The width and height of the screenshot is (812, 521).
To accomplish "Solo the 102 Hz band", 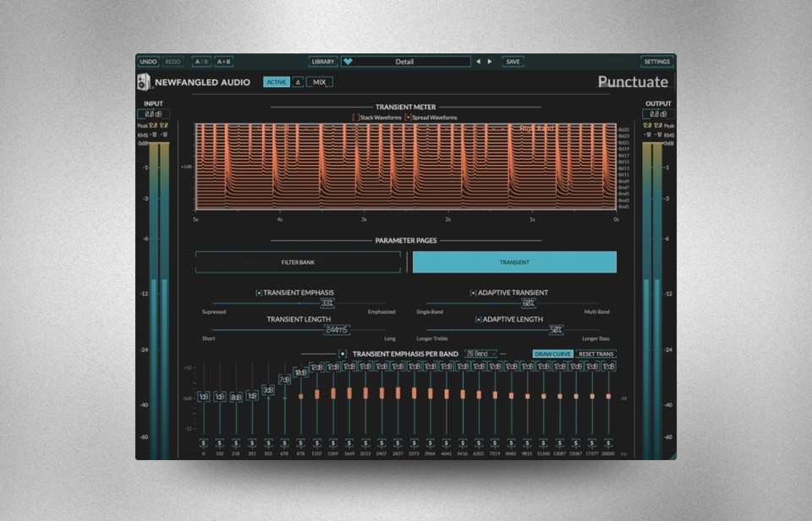I will tap(220, 443).
